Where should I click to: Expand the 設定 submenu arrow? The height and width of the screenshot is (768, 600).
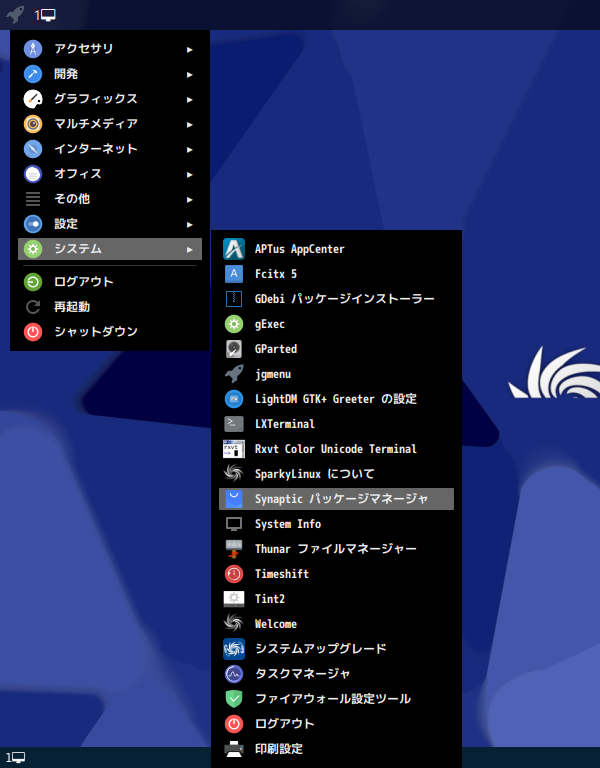point(190,224)
